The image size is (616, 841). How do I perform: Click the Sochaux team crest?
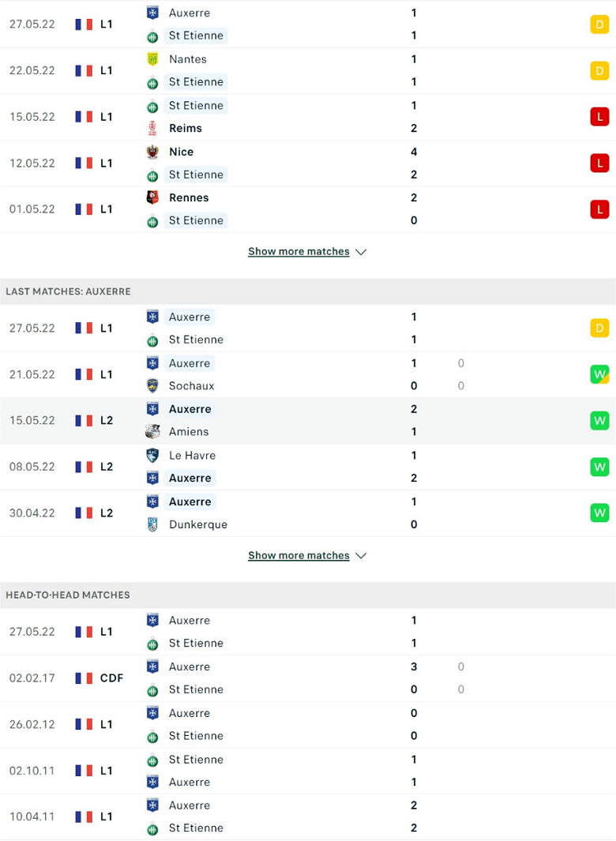tap(152, 385)
